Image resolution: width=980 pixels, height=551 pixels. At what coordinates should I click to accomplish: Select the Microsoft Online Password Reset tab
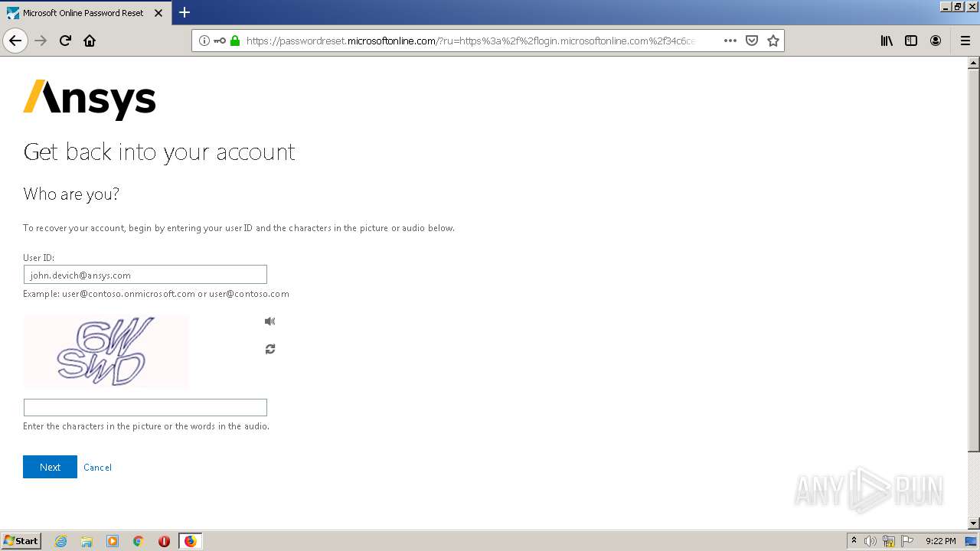(x=86, y=13)
